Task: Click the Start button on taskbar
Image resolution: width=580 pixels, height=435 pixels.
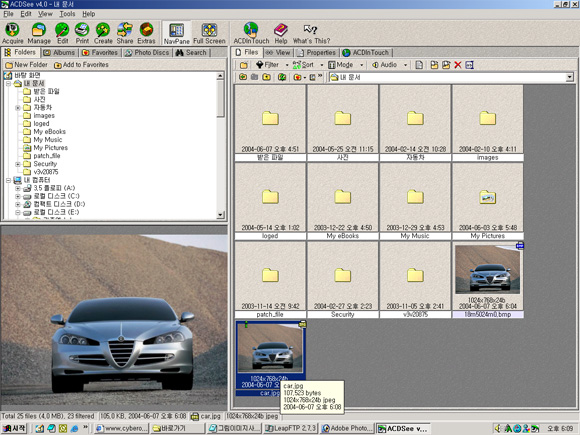Action: 14,428
